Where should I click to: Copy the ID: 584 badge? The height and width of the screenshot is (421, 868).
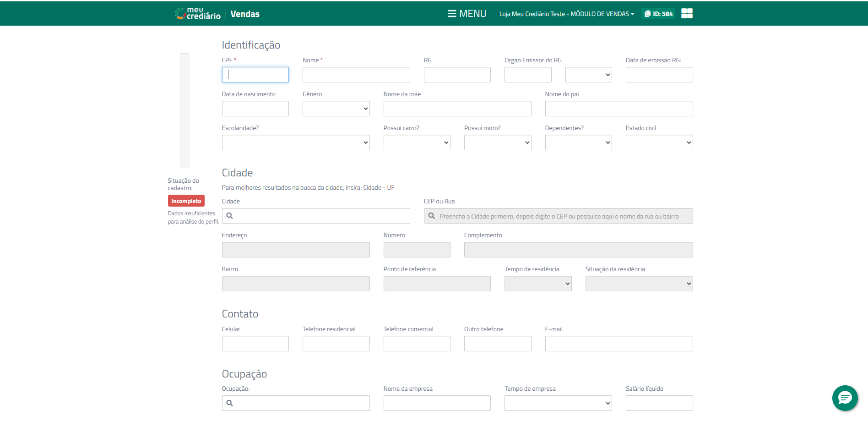tap(658, 14)
